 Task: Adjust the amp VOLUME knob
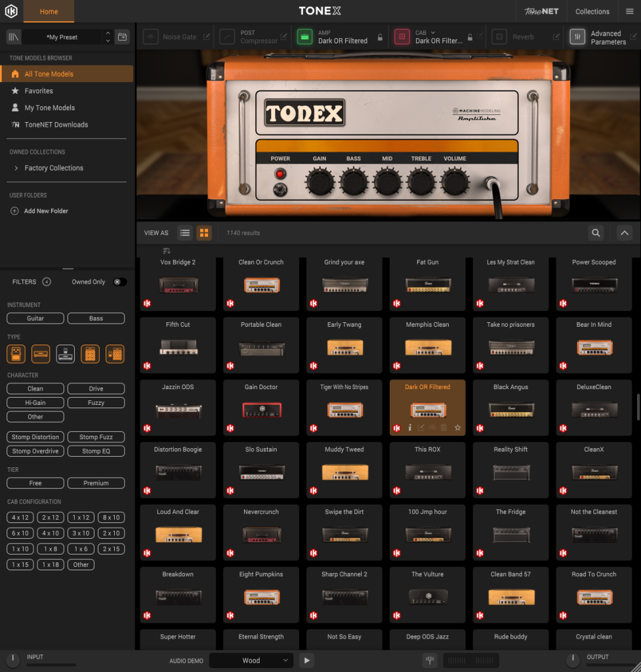(455, 182)
